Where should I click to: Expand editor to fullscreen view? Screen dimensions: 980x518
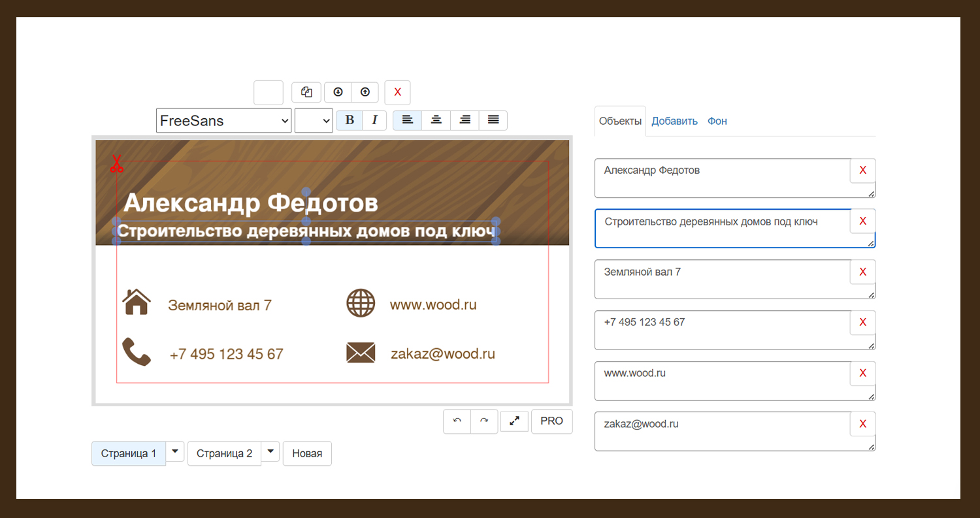(x=514, y=421)
